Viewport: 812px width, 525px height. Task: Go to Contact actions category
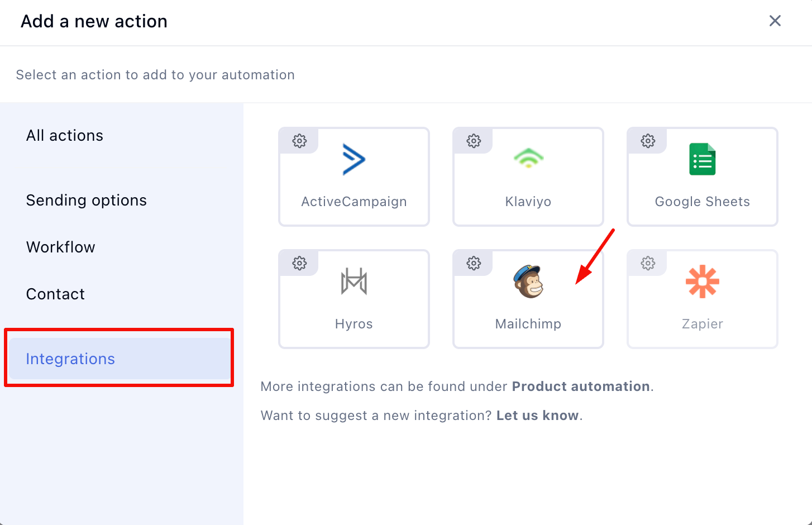click(56, 294)
